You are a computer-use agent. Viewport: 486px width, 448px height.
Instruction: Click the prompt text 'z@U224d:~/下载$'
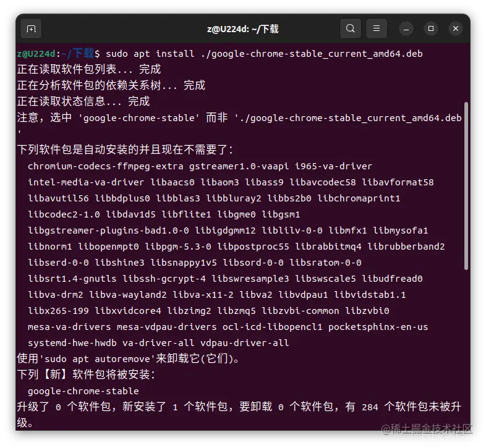click(59, 54)
